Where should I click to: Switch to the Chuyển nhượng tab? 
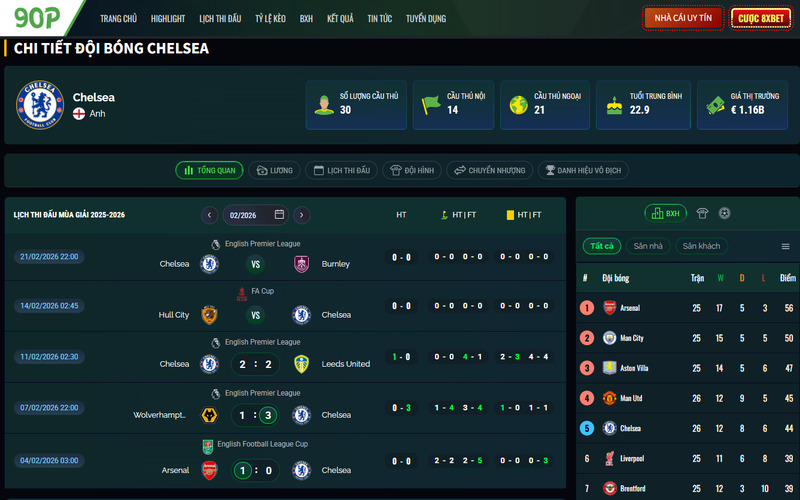(x=489, y=171)
